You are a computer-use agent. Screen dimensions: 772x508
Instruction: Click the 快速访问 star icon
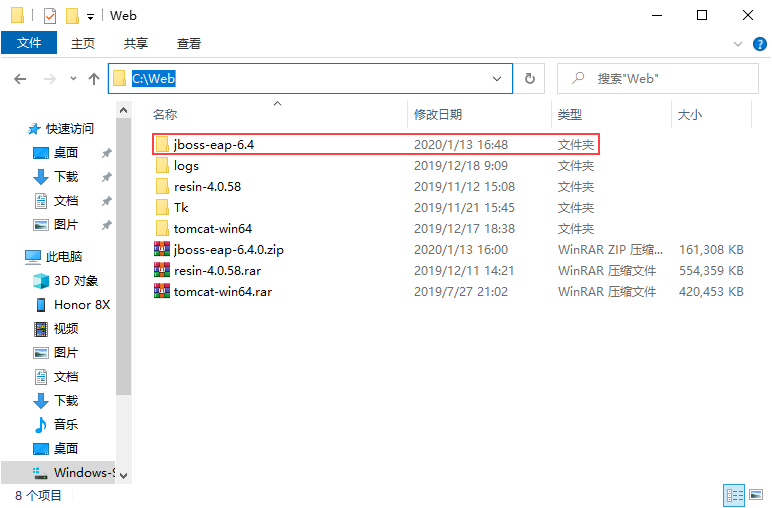coord(33,129)
